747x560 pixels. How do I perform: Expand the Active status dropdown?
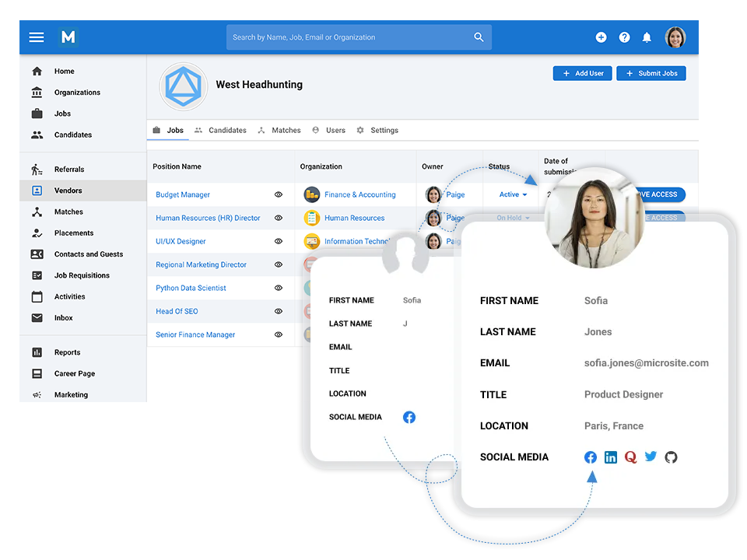tap(514, 194)
